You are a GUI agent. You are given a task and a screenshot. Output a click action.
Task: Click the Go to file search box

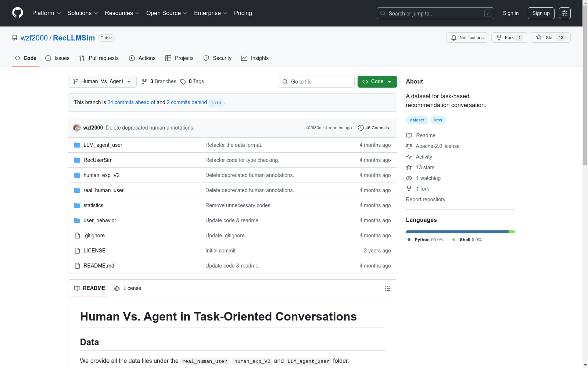coord(317,82)
